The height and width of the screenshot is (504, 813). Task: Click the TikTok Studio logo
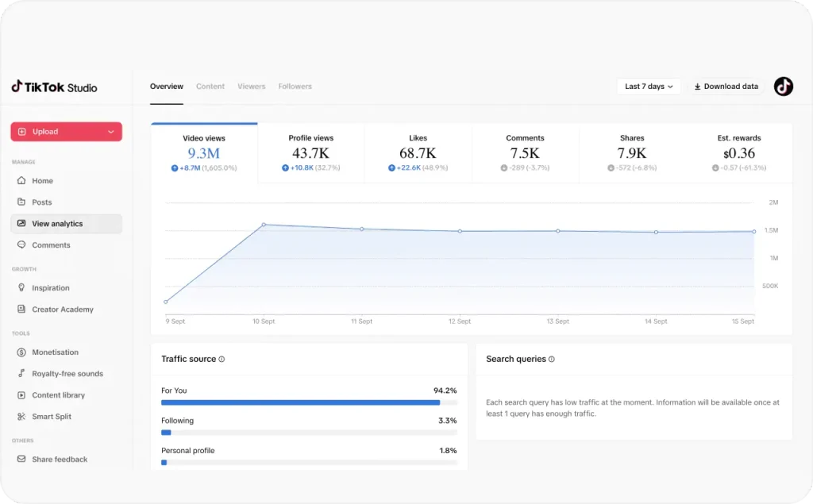tap(55, 87)
